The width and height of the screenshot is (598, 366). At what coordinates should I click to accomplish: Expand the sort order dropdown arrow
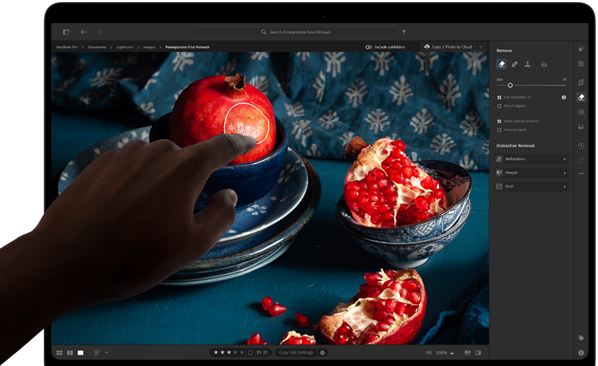106,353
